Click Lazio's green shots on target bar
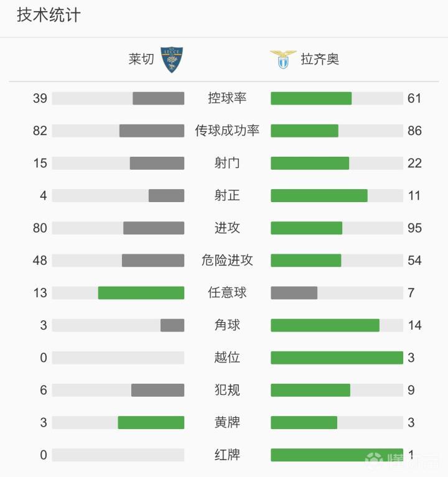The width and height of the screenshot is (448, 477). [x=319, y=195]
